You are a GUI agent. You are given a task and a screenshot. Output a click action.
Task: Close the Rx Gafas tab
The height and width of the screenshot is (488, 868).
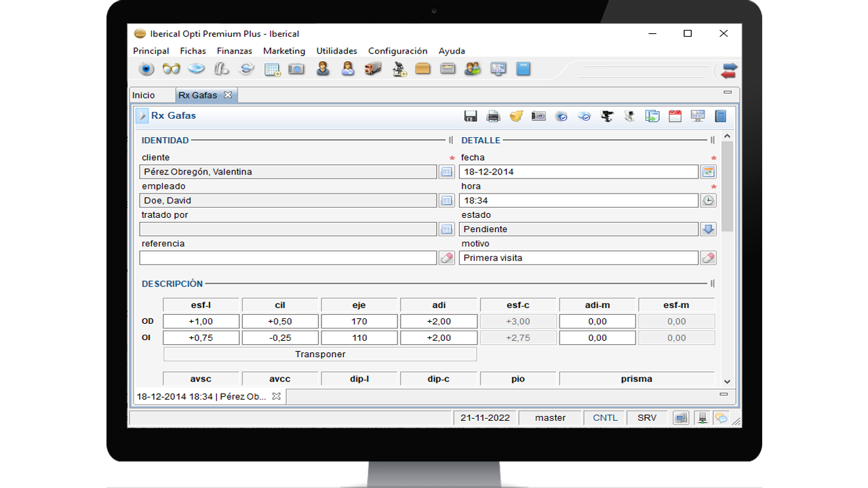(228, 95)
